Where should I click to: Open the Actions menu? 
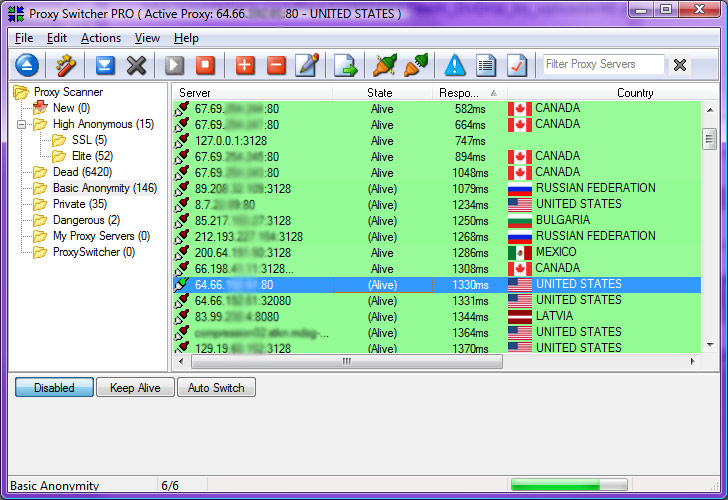click(101, 38)
